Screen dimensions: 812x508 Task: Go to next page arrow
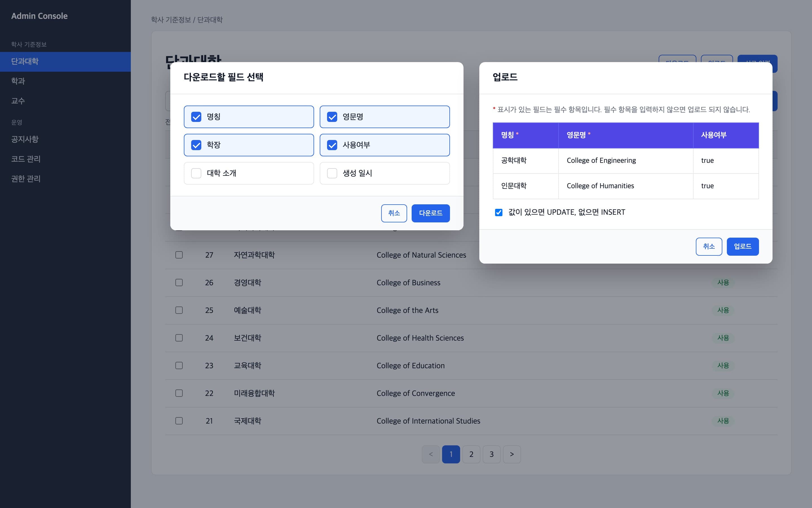(x=512, y=454)
